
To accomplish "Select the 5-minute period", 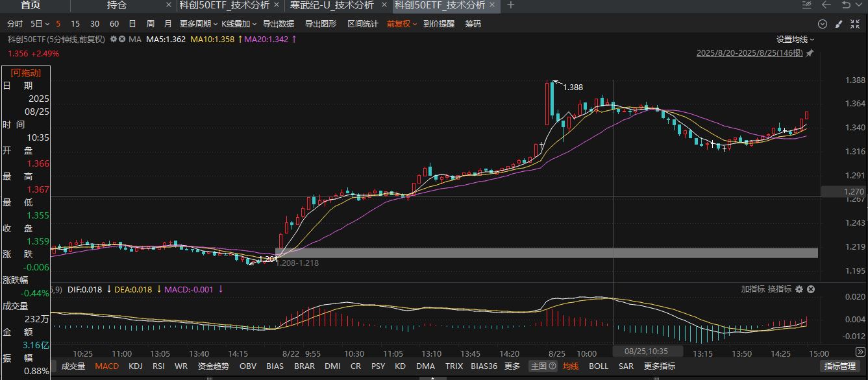I will pyautogui.click(x=58, y=24).
